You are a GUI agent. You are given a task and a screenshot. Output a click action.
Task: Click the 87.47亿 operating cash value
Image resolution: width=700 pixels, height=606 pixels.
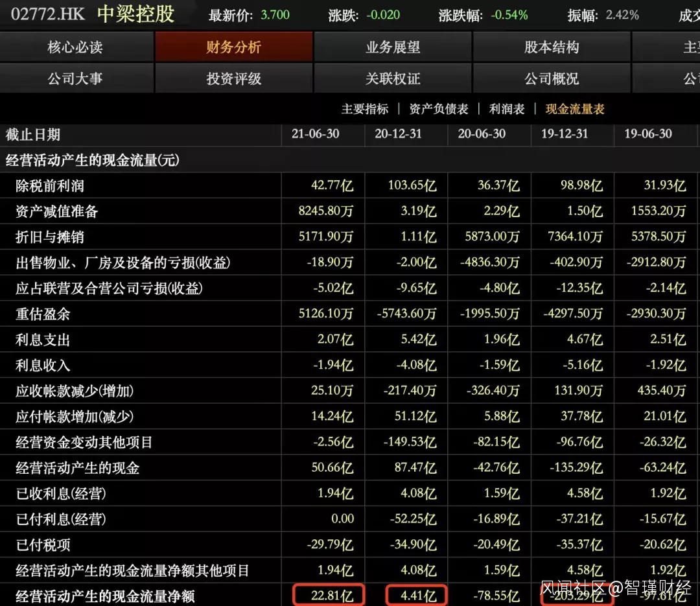pyautogui.click(x=415, y=467)
